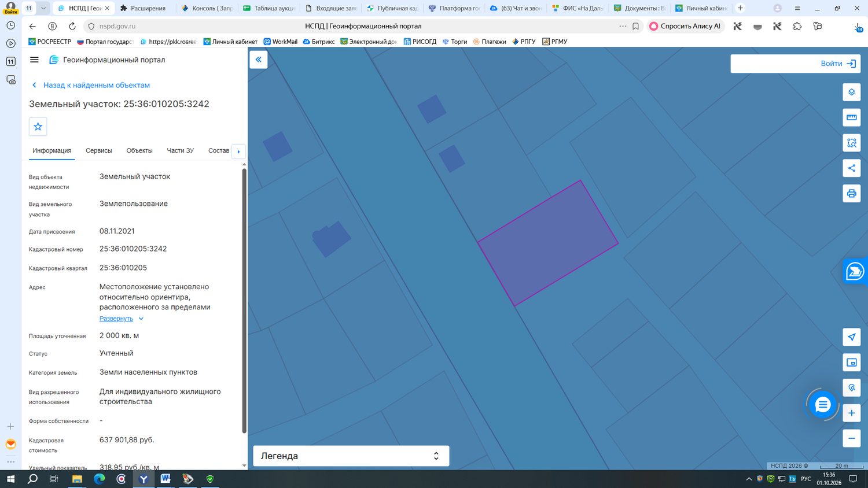This screenshot has width=868, height=488.
Task: Zoom out with the minus button
Action: (x=851, y=438)
